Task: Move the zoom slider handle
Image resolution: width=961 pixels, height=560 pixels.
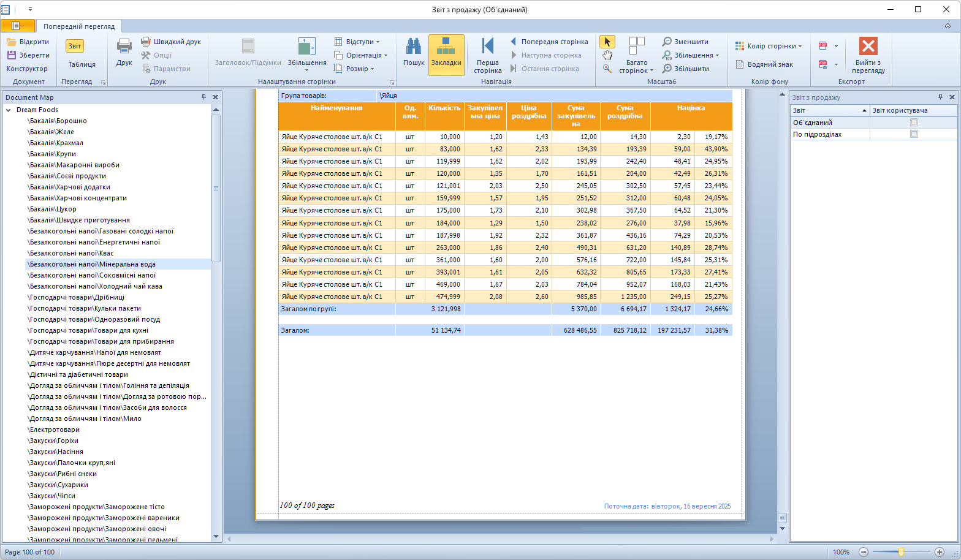Action: pos(901,552)
